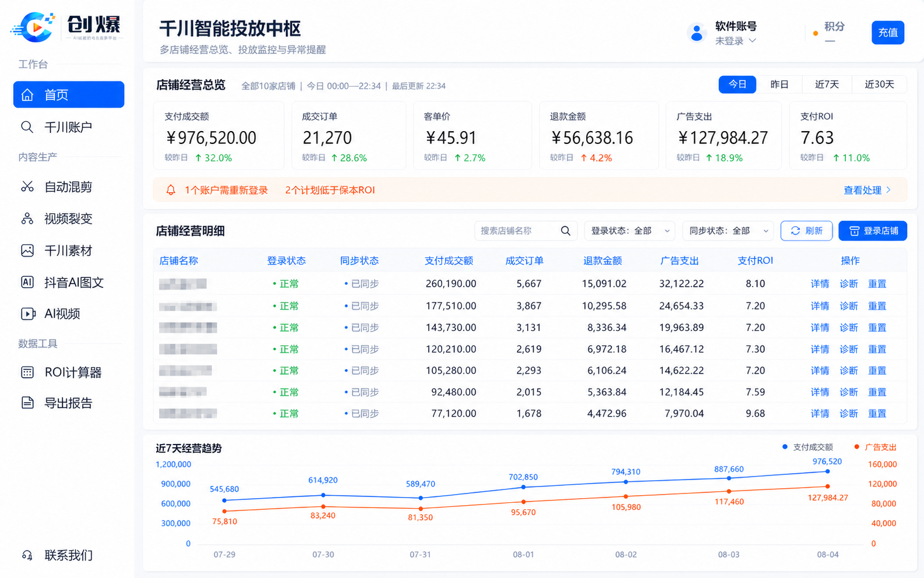This screenshot has width=924, height=578.
Task: Click the 充值 button
Action: pos(888,33)
